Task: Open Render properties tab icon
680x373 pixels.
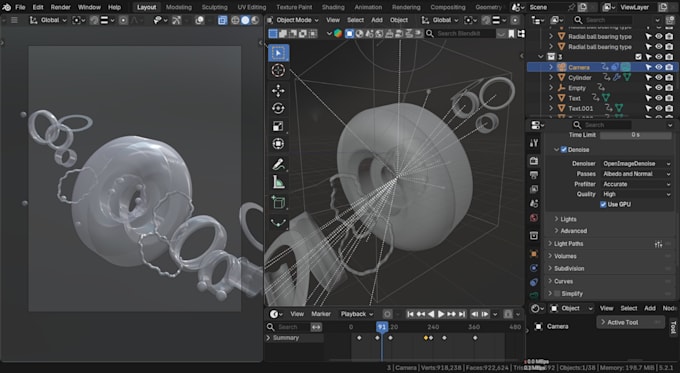Action: click(534, 161)
